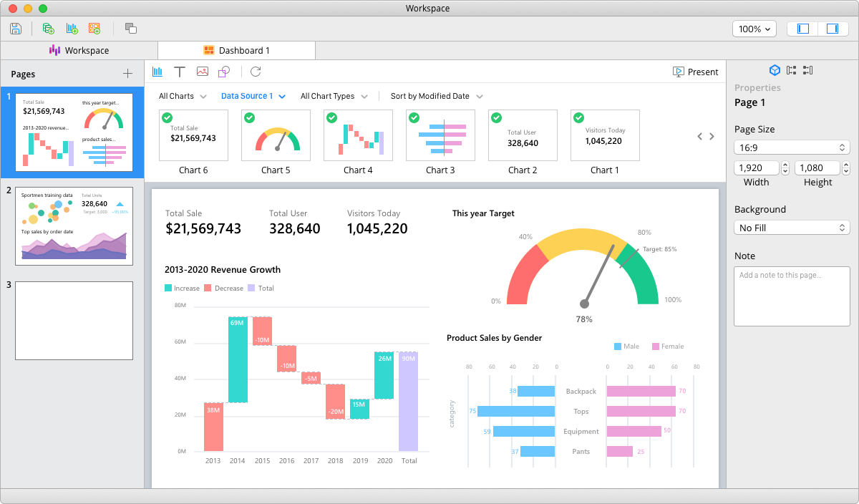The image size is (859, 504).
Task: Open the Background No Fill dropdown
Action: pos(792,228)
